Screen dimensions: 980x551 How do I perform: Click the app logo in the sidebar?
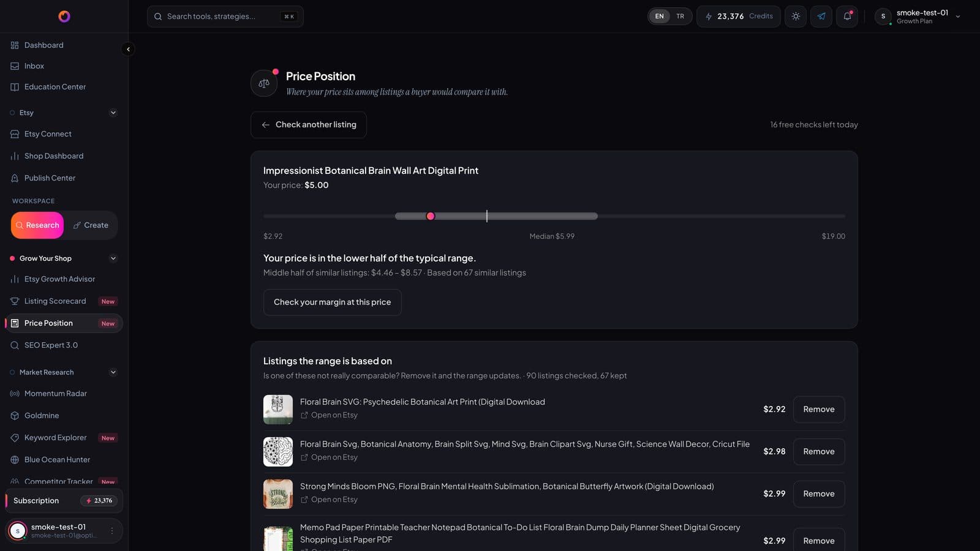64,17
